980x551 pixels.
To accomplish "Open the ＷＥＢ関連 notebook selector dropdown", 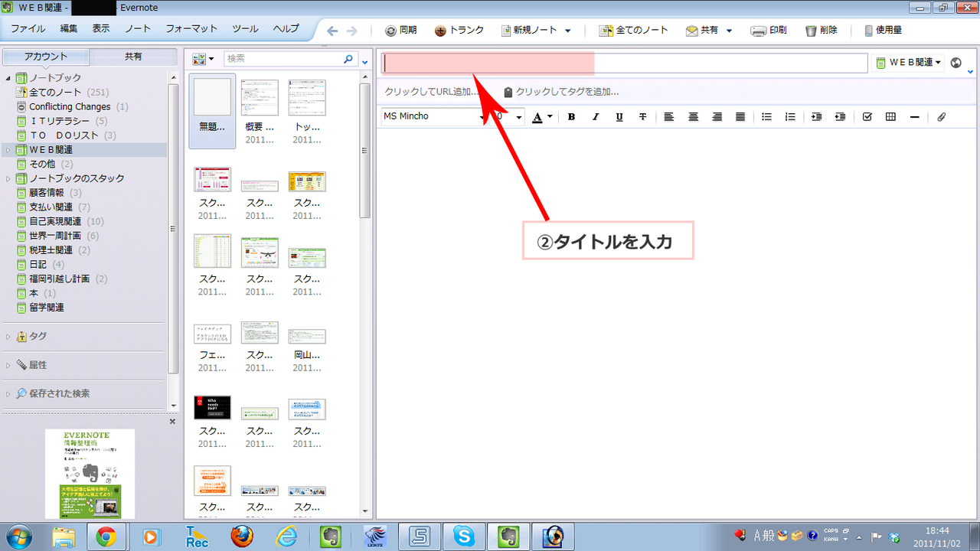I will (909, 63).
